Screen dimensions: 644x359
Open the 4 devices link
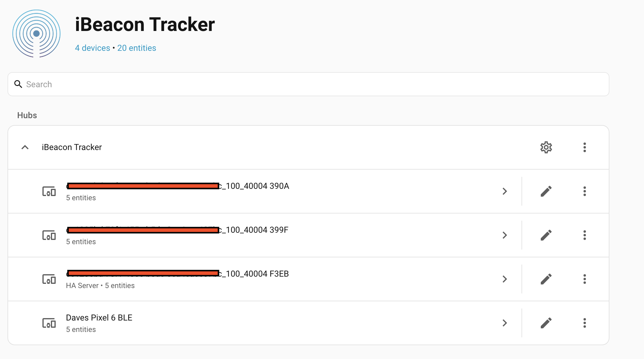tap(92, 48)
